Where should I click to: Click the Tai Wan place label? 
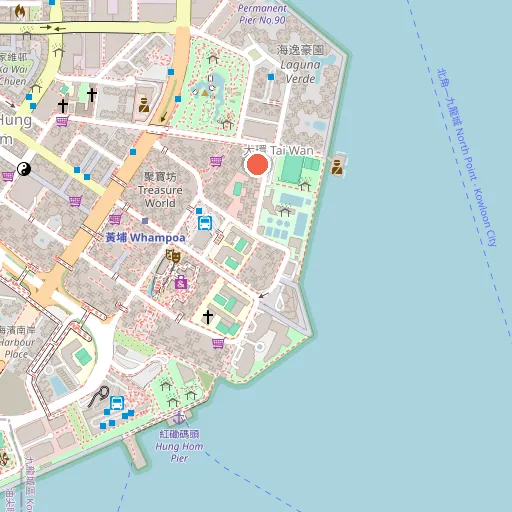click(279, 151)
